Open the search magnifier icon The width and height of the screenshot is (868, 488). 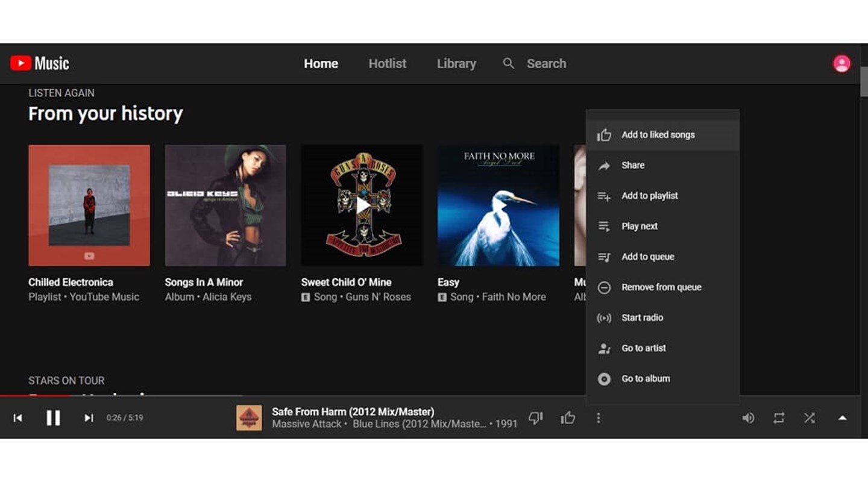click(508, 63)
